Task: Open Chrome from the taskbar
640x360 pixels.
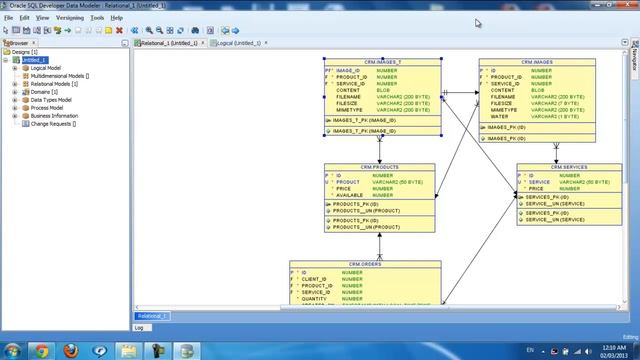Action: pos(41,351)
